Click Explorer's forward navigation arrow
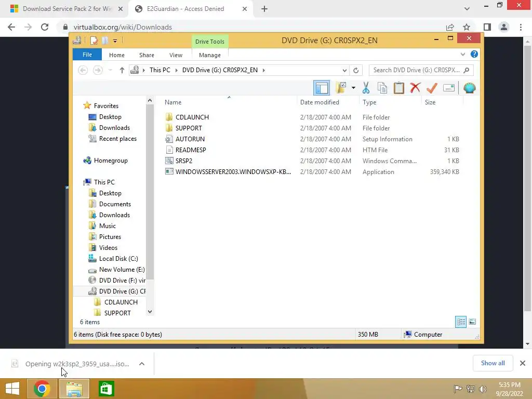The height and width of the screenshot is (399, 532). (x=98, y=70)
